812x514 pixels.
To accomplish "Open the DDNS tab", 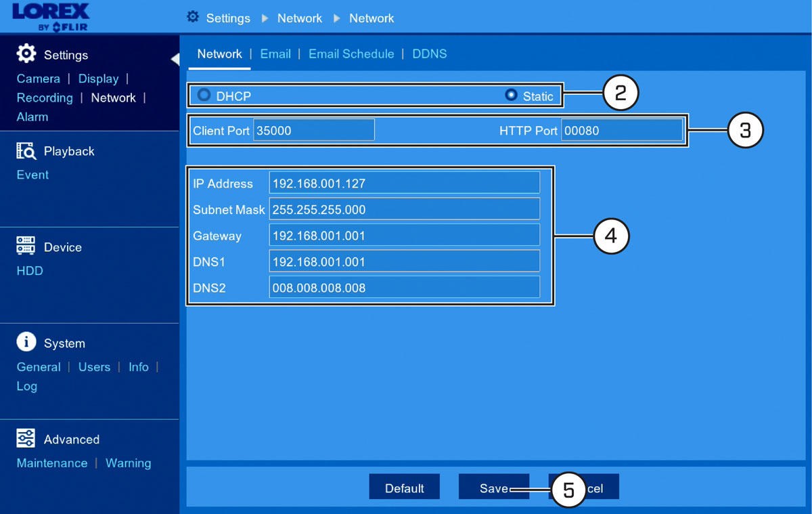I will point(430,54).
